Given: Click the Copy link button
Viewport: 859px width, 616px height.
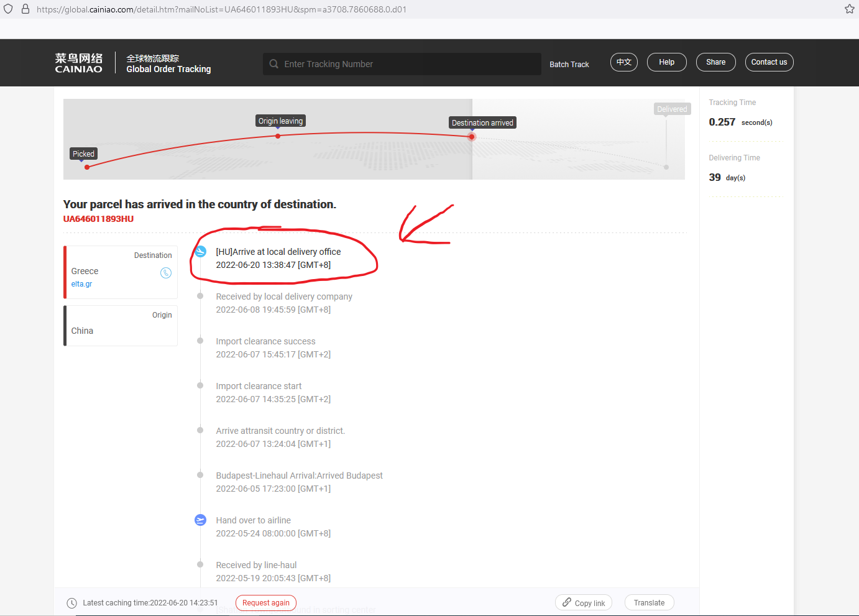Looking at the screenshot, I should 584,603.
